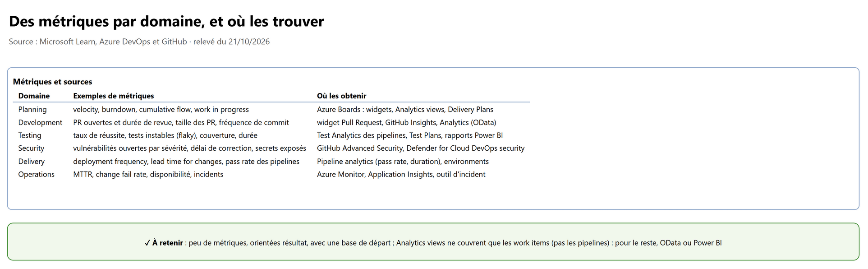The image size is (868, 269).
Task: Select the source line mentioning Microsoft Learn
Action: point(139,42)
